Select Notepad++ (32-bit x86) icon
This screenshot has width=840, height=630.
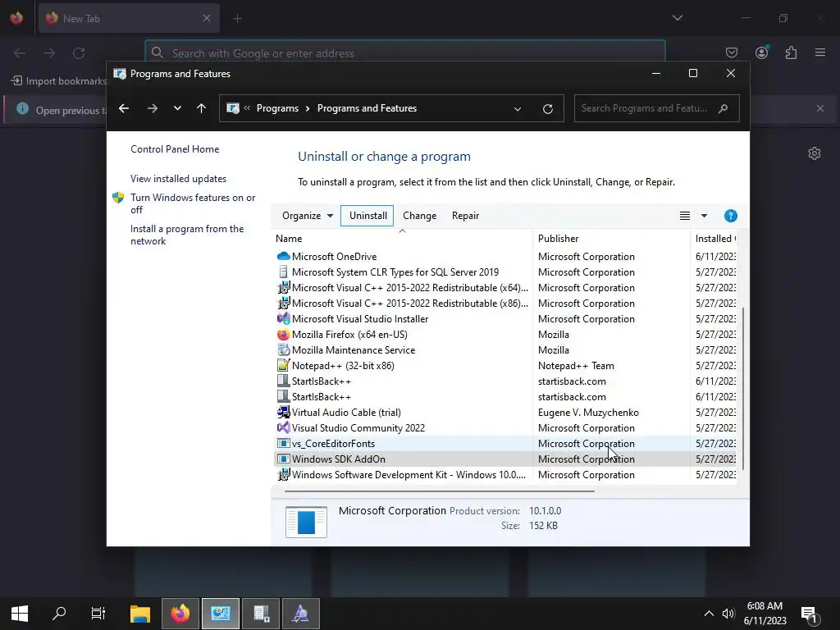click(x=283, y=365)
